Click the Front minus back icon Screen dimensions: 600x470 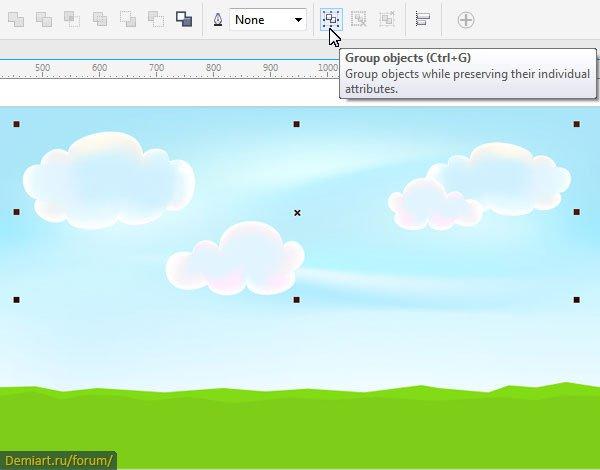(128, 20)
